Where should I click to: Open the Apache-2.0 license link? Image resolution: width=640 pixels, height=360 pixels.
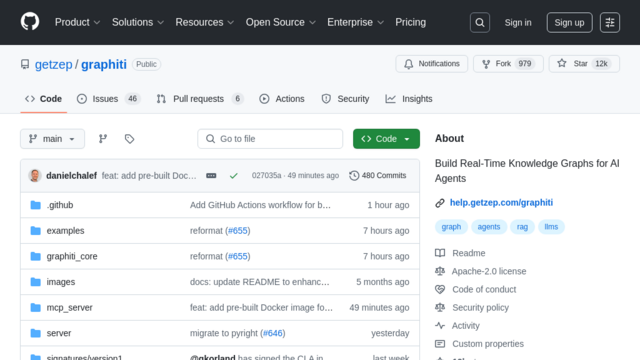(489, 271)
